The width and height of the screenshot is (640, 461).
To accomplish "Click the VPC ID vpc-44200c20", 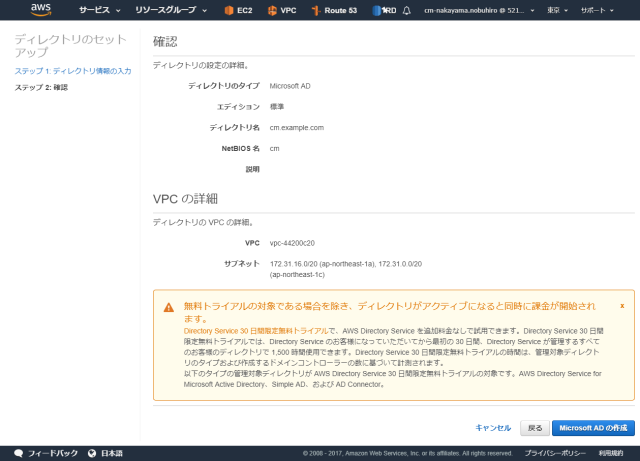I will click(292, 243).
